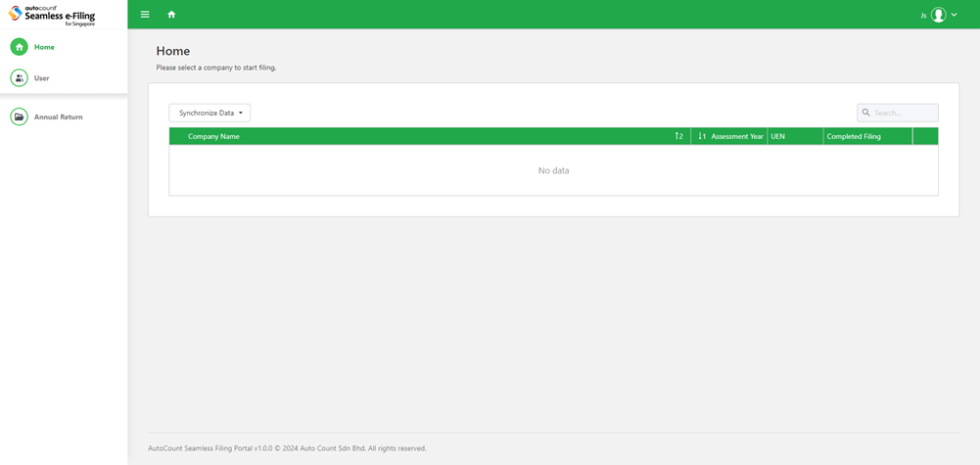Click the 'Js' username text

[923, 16]
